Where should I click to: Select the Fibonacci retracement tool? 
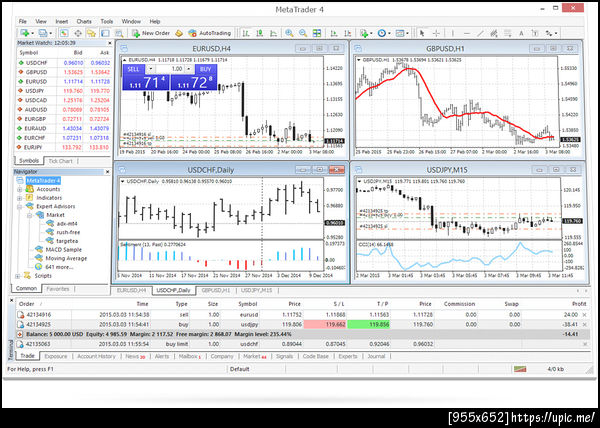click(x=508, y=33)
